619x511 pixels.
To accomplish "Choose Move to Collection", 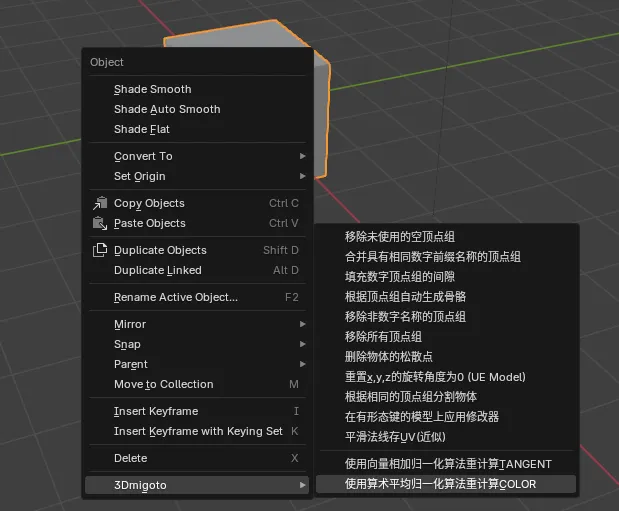I will click(x=197, y=384).
